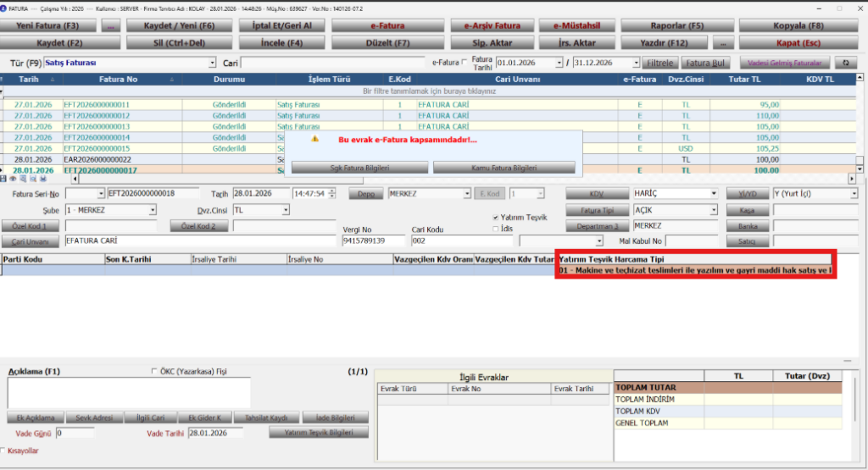The height and width of the screenshot is (470, 868).
Task: Click the İşlem Türü column header
Action: coord(329,79)
